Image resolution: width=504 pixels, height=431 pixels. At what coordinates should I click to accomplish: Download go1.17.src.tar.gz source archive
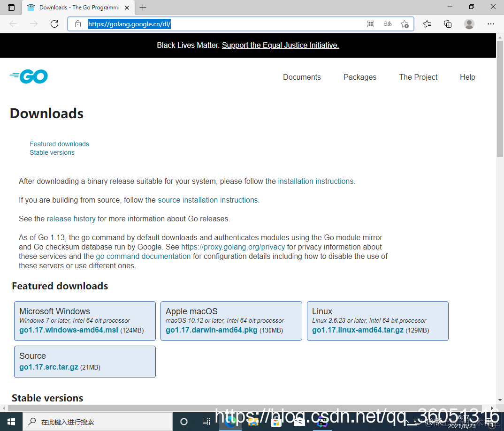click(x=48, y=367)
